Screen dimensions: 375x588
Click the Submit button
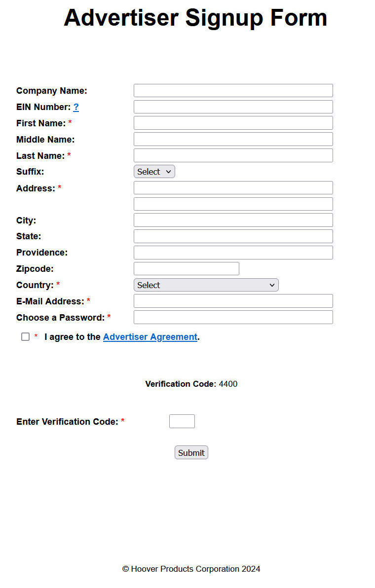[x=191, y=453]
